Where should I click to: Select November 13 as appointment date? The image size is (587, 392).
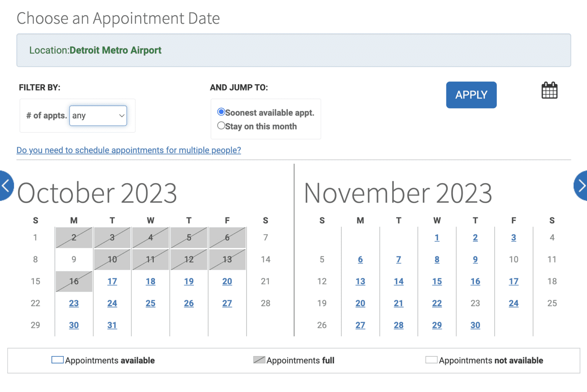point(360,281)
